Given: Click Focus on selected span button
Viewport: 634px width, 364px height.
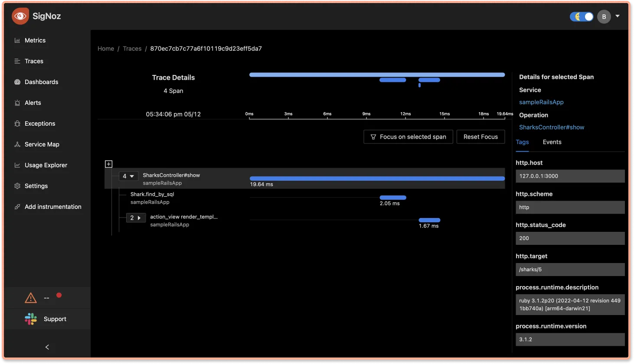Looking at the screenshot, I should 408,137.
